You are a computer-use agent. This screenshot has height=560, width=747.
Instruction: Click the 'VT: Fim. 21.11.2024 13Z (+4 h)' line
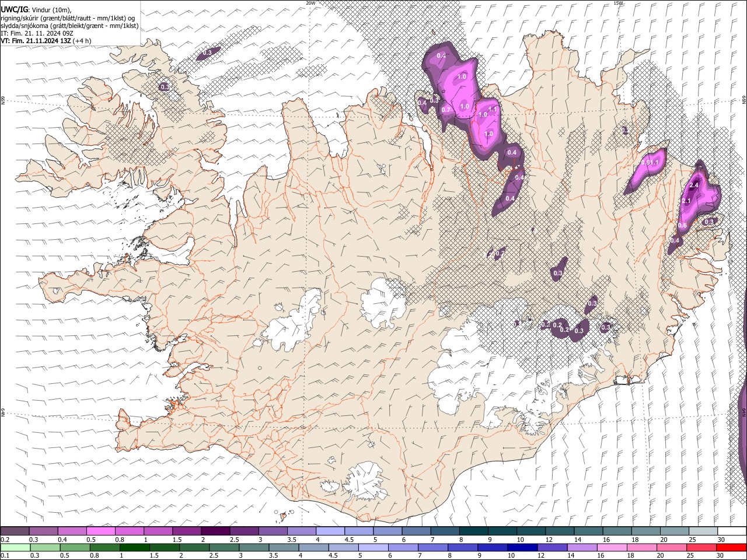(46, 41)
